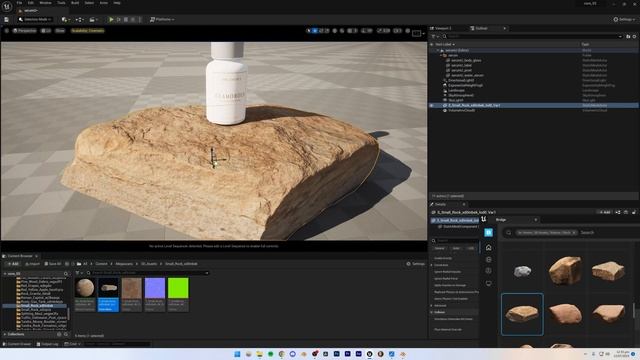Click the Item Label column header
640x360 pixels.
tap(445, 44)
